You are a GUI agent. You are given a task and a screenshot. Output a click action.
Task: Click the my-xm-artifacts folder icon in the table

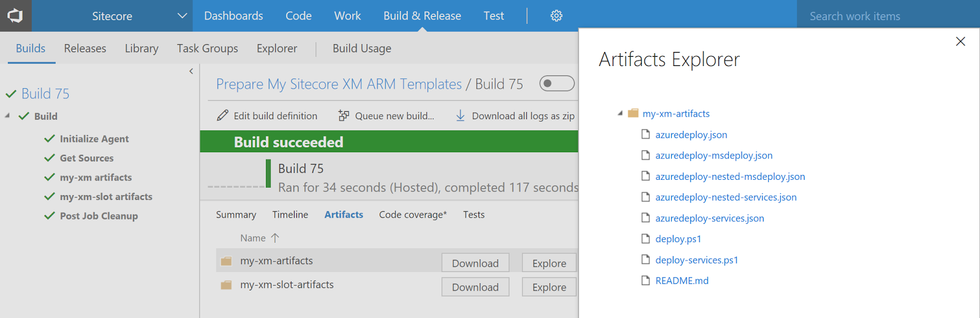coord(226,261)
